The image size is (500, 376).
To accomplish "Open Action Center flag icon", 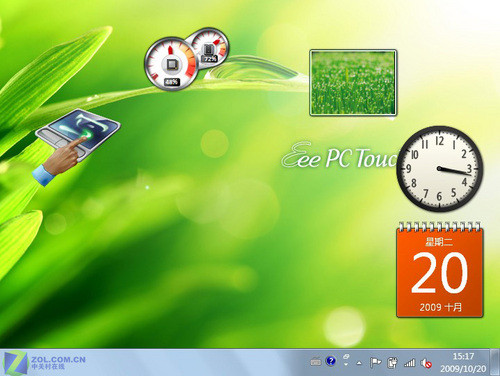I will click(x=375, y=362).
